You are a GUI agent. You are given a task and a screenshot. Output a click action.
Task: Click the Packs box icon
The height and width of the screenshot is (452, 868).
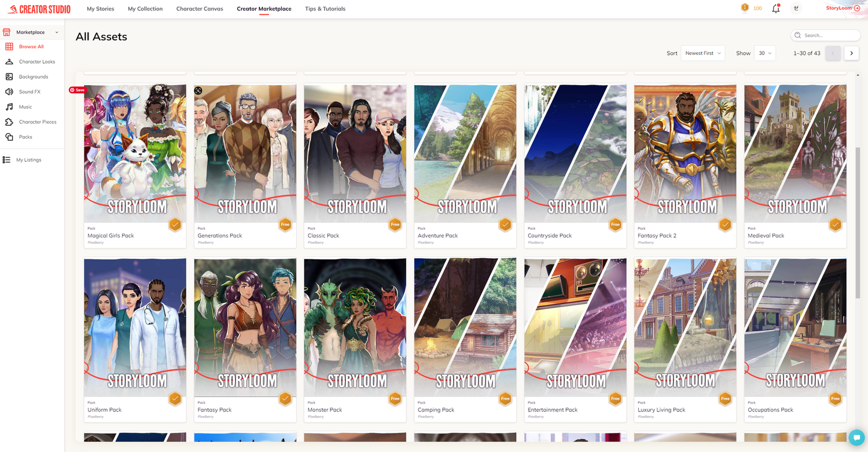(9, 137)
